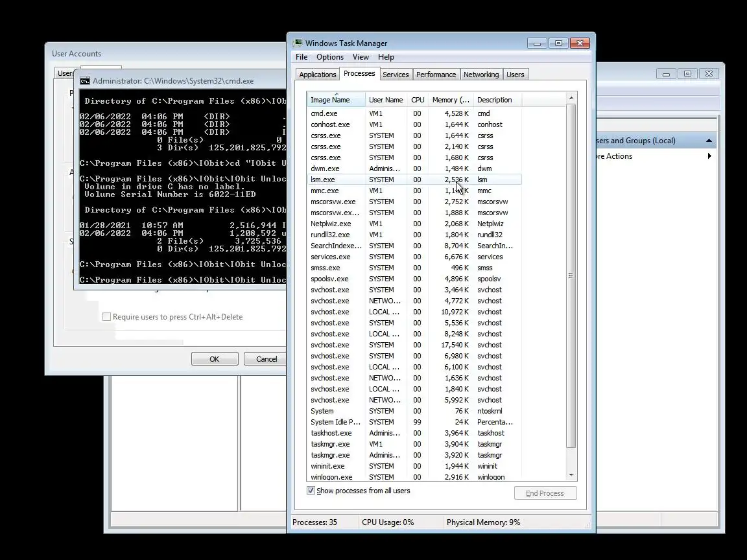Image resolution: width=747 pixels, height=560 pixels.
Task: Expand the More Actions submenu arrow
Action: (709, 156)
